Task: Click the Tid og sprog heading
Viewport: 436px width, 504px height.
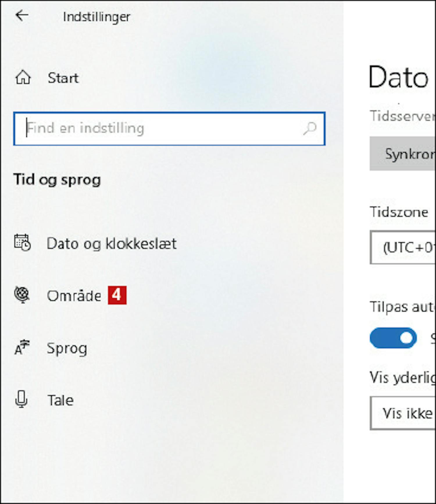Action: click(x=57, y=180)
